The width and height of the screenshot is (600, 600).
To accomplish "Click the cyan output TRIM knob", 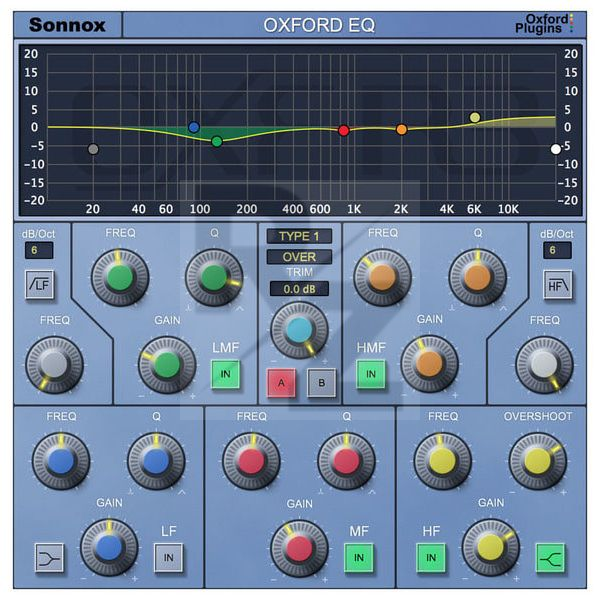I will (300, 330).
